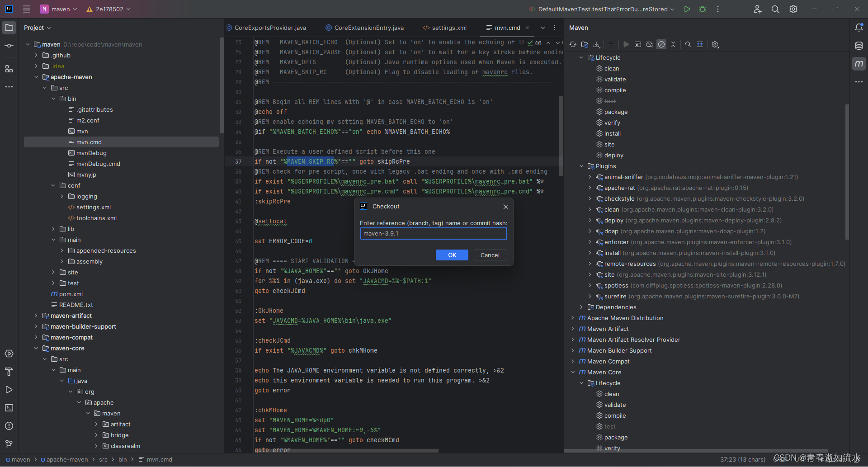The image size is (868, 467).
Task: Add Maven project with plus icon
Action: coord(611,44)
